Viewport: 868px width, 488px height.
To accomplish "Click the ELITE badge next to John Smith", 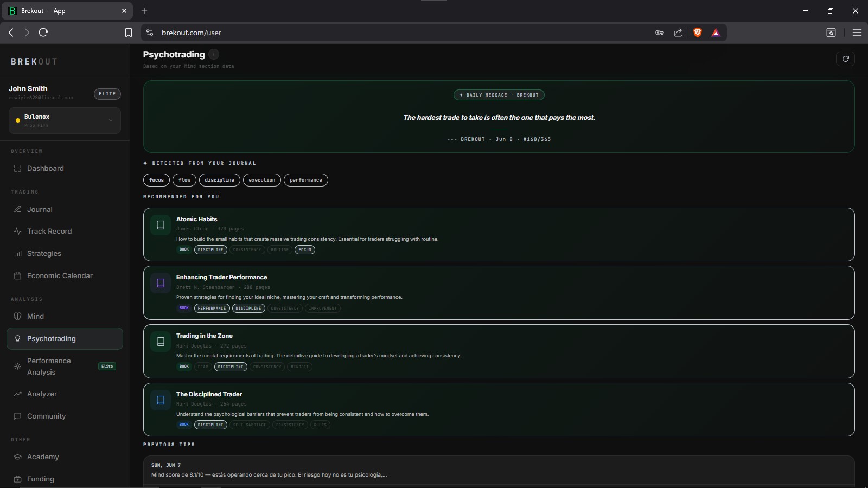I will pos(107,94).
